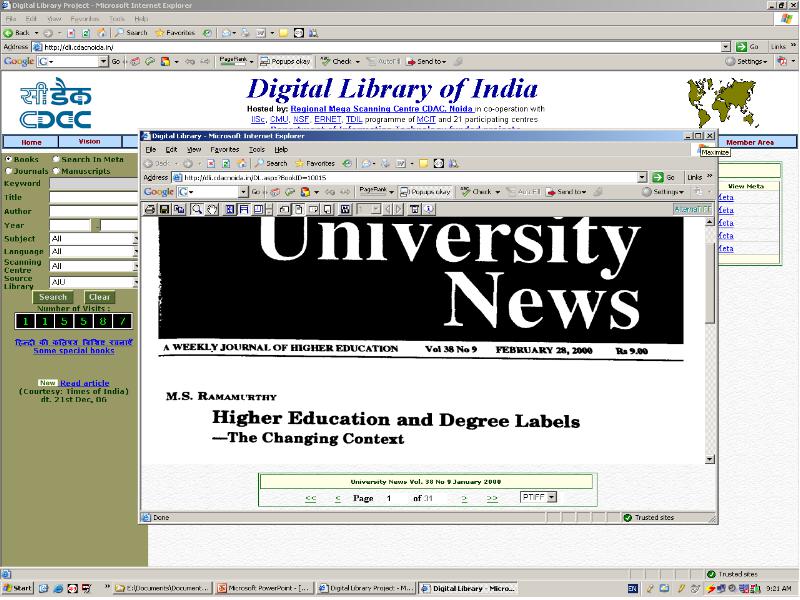Click the Start button on the taskbar
Viewport: 800px width, 600px height.
(17, 588)
